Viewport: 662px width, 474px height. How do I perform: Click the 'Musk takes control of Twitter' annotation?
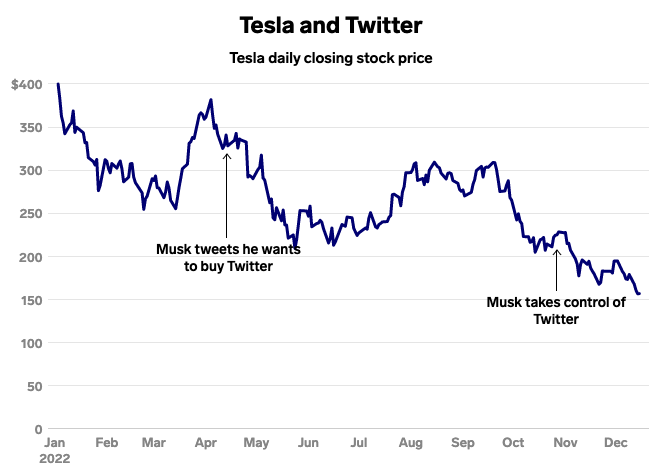click(x=556, y=311)
